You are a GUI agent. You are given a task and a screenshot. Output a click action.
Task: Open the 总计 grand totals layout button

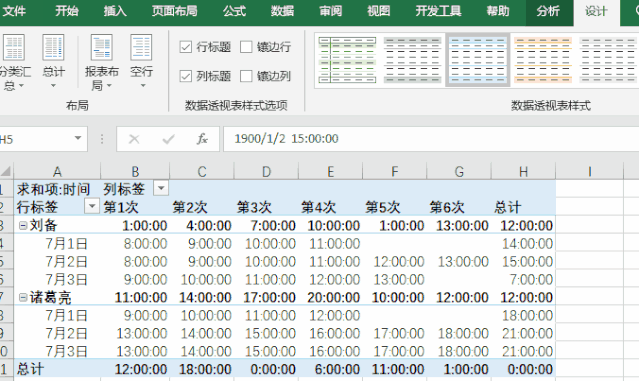(x=53, y=62)
